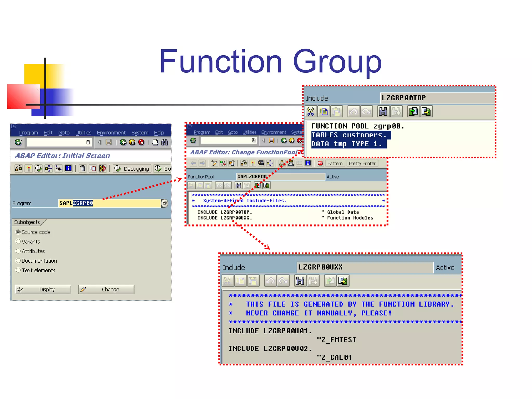Click Cut scissors icon in LZGRP00TOP include editor
532x399 pixels.
click(x=311, y=112)
